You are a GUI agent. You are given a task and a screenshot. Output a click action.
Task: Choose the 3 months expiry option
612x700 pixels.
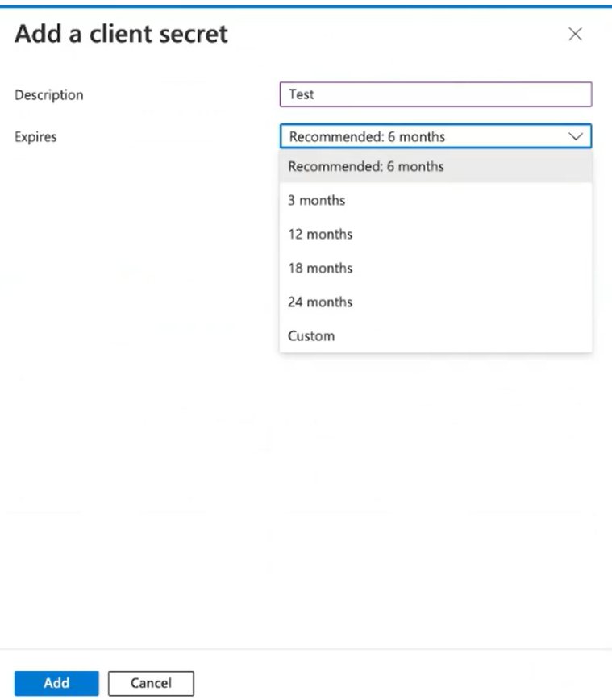(310, 201)
